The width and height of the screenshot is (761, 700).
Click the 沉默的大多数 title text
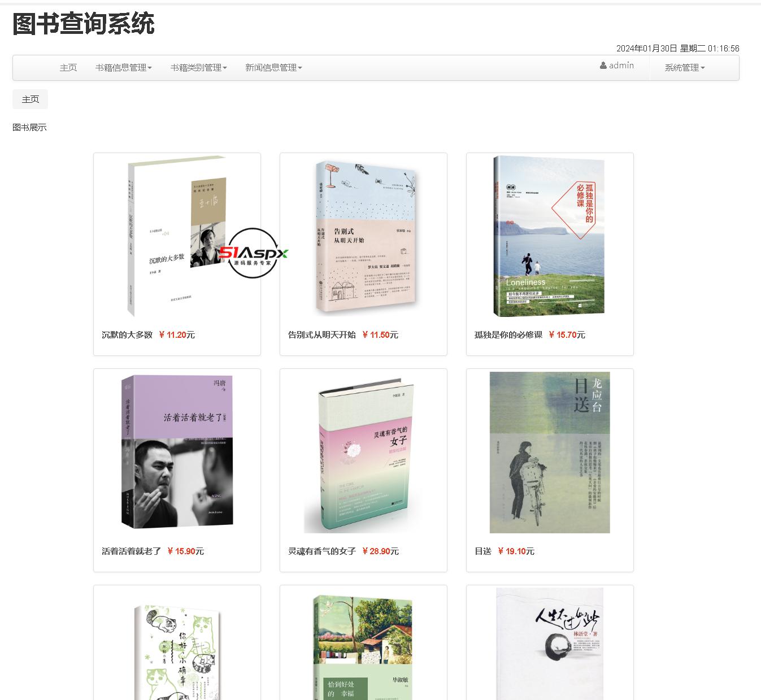click(127, 335)
